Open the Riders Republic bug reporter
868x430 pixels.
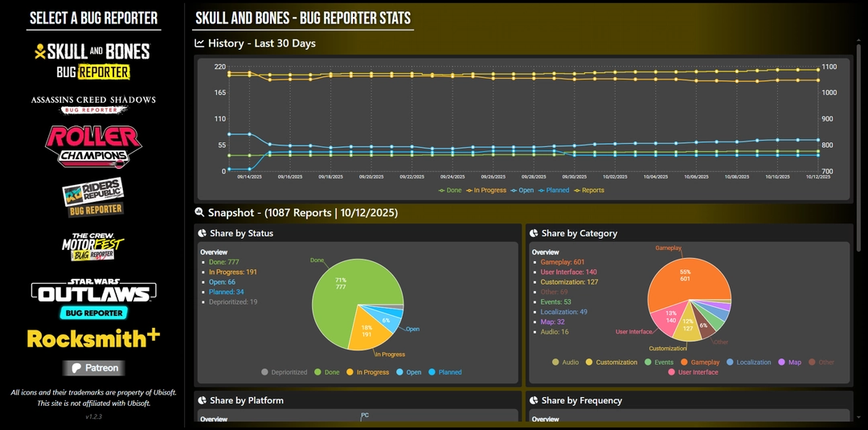coord(93,198)
